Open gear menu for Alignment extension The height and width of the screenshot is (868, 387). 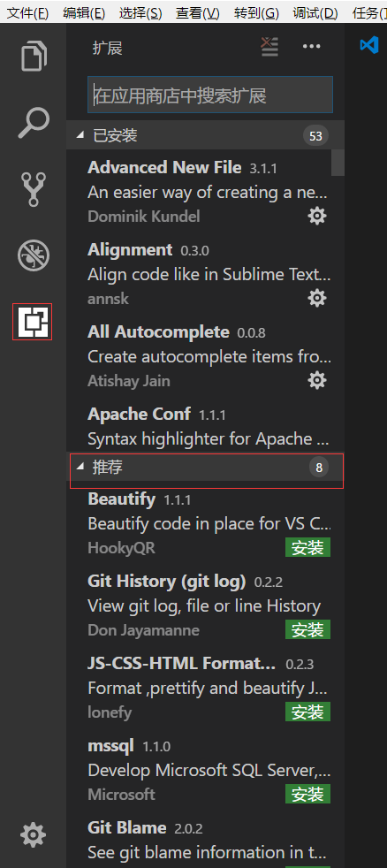pyautogui.click(x=317, y=299)
